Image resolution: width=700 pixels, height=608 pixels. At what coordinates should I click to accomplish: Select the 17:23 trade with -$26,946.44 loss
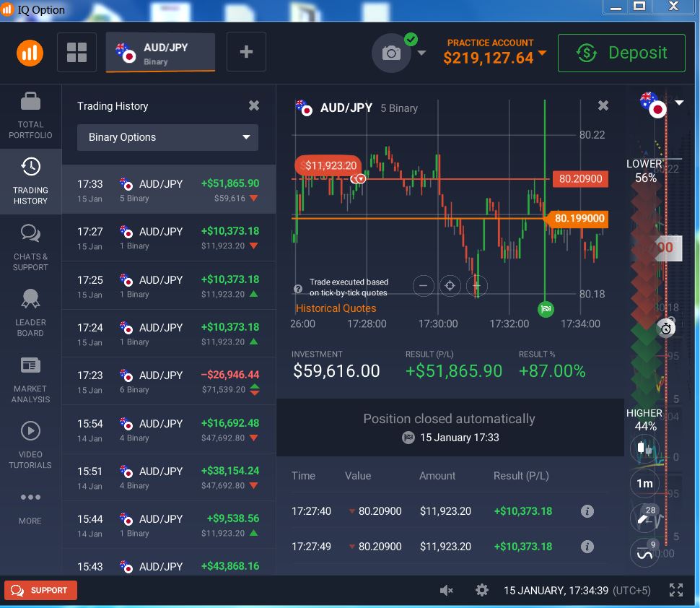point(169,382)
